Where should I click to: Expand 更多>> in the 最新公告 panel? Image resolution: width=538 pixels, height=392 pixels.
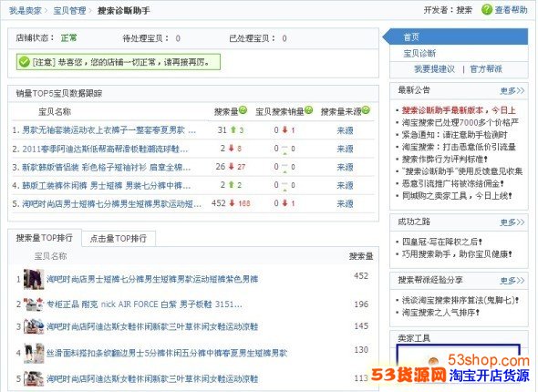pyautogui.click(x=512, y=90)
